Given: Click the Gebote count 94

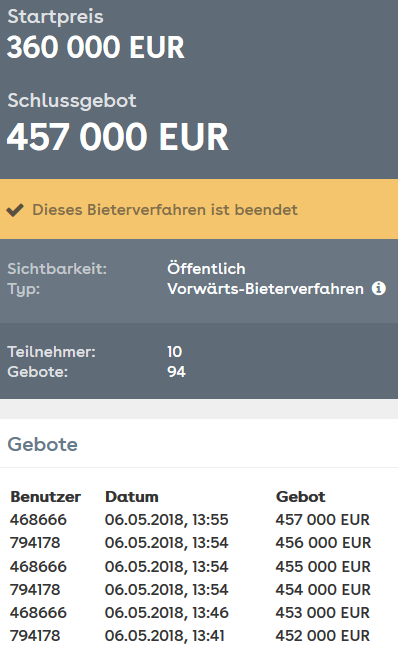Looking at the screenshot, I should coord(176,372).
